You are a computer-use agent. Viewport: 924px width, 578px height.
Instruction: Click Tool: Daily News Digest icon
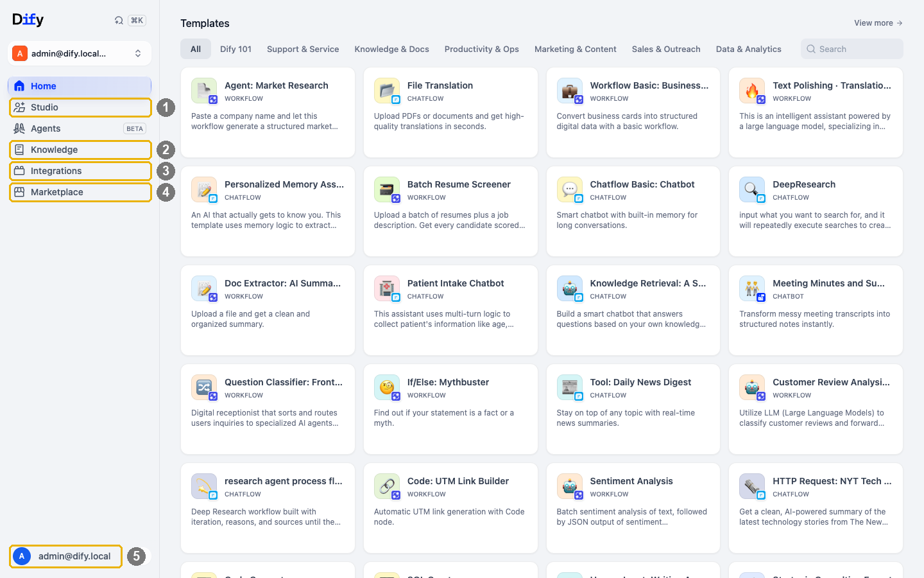pyautogui.click(x=570, y=387)
